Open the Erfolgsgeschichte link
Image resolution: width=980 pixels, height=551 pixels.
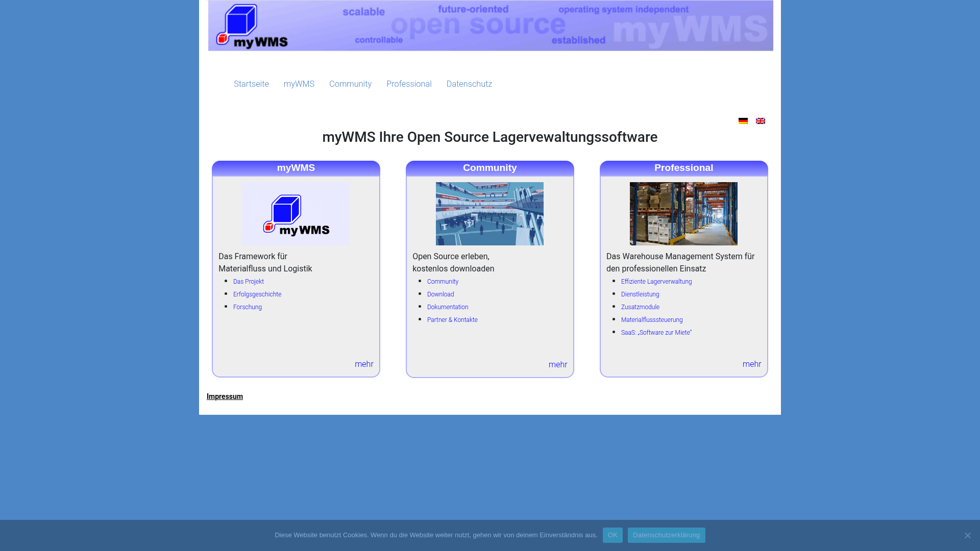(x=257, y=294)
